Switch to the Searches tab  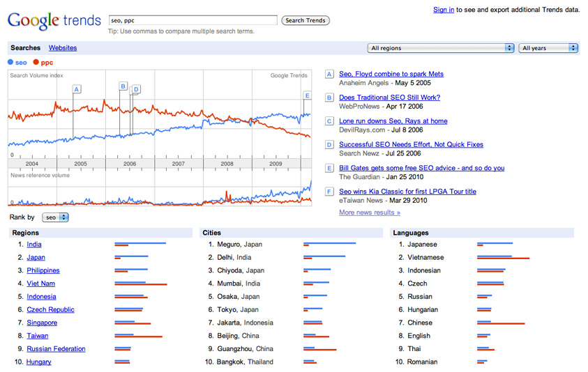pyautogui.click(x=26, y=48)
